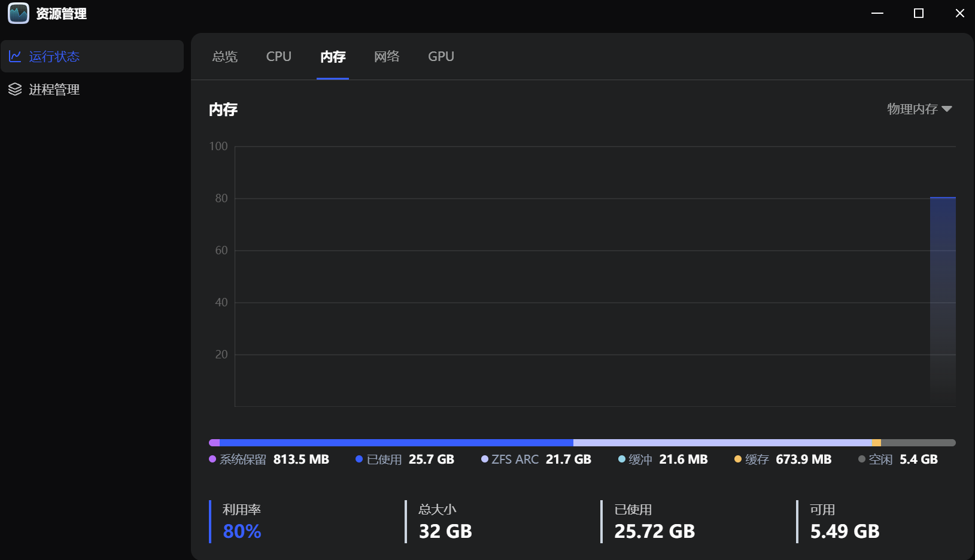This screenshot has width=975, height=560.
Task: Click the 32 GB total size value
Action: point(445,531)
